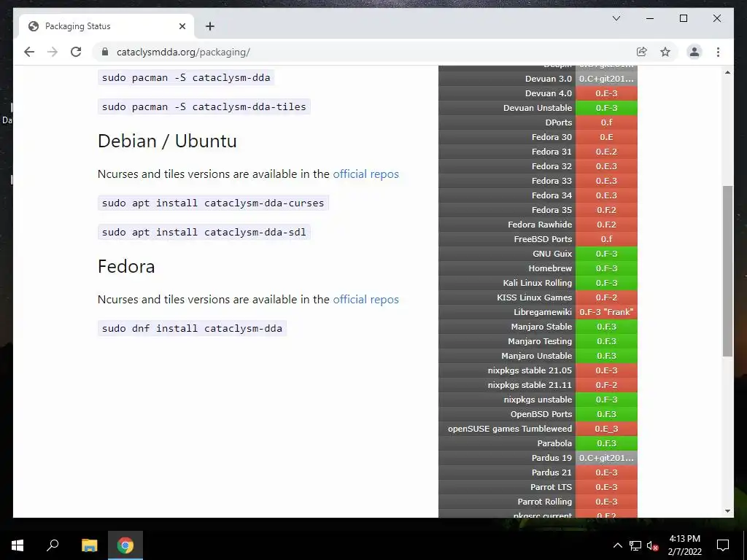Close the Packaging Status tab
This screenshot has height=560, width=747.
pyautogui.click(x=182, y=26)
